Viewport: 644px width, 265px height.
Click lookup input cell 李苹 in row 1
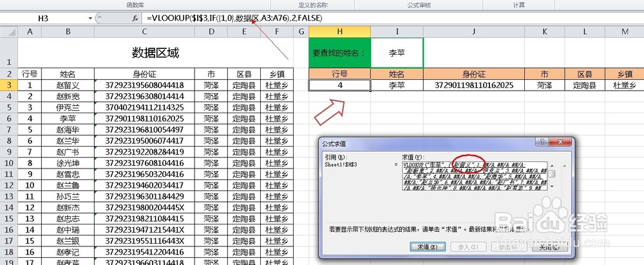click(x=397, y=53)
